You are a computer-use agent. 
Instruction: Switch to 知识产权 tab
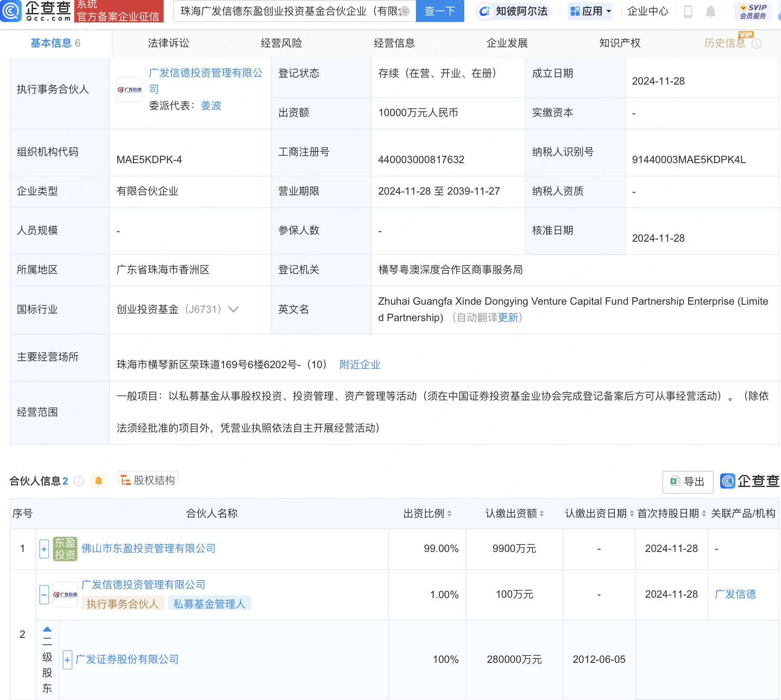(x=620, y=43)
